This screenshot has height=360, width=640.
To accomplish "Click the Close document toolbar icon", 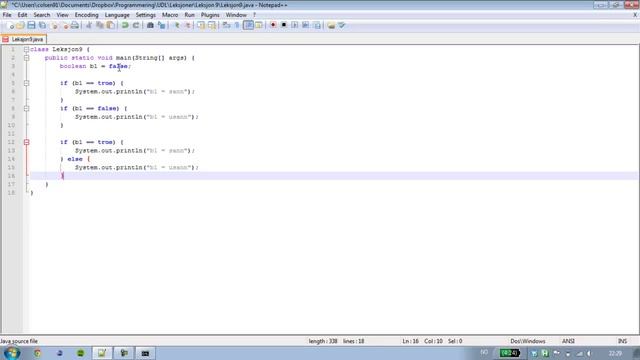I will [54, 25].
